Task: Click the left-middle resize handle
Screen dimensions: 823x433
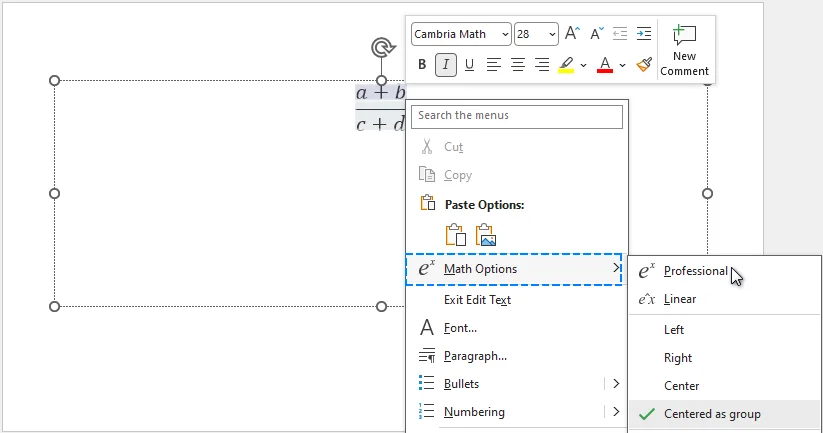Action: pyautogui.click(x=55, y=194)
